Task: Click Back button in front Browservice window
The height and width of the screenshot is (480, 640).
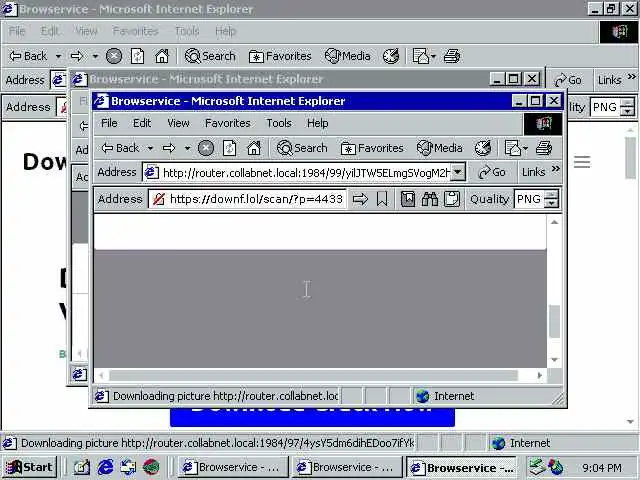Action: pos(120,148)
